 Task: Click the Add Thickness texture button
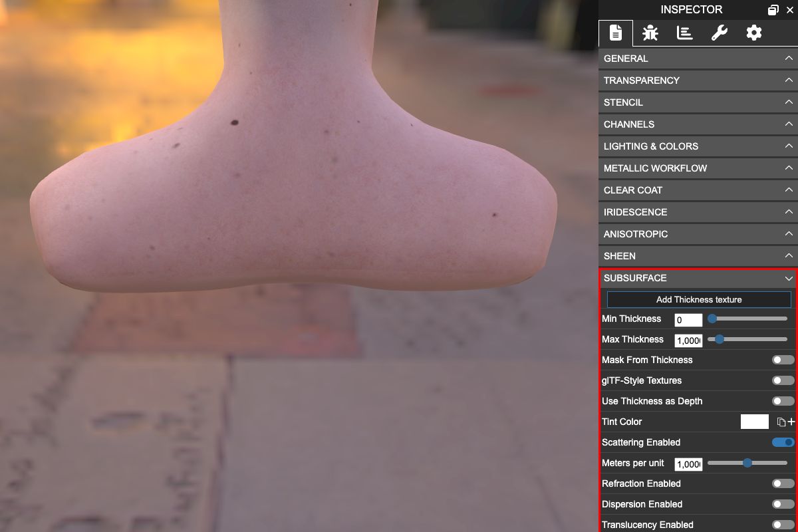698,299
